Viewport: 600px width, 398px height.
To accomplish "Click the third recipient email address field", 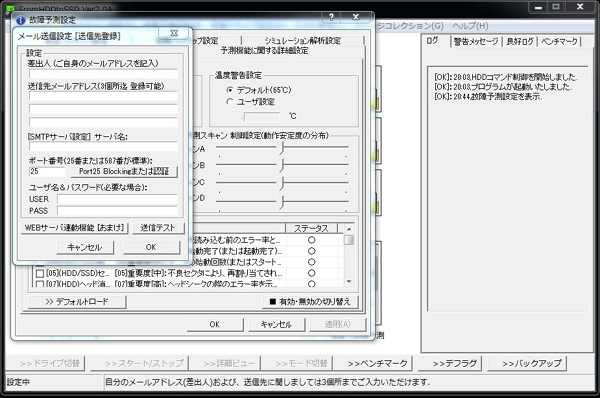I will point(103,122).
